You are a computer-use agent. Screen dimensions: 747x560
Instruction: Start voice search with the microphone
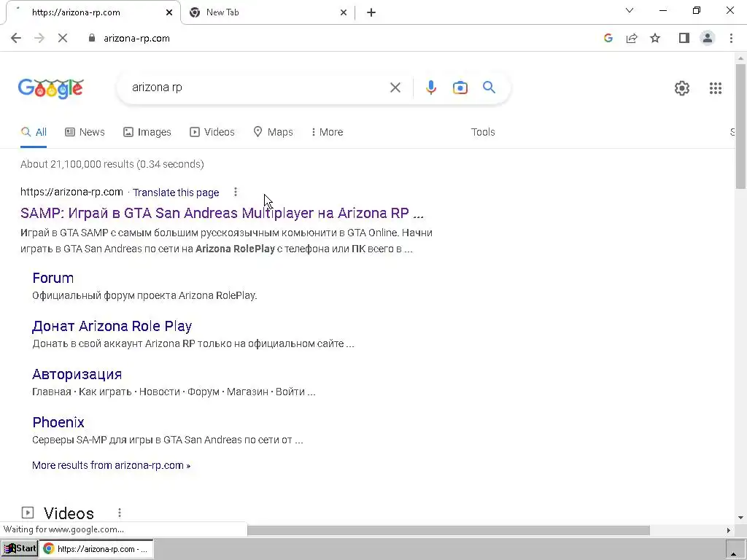[x=430, y=87]
